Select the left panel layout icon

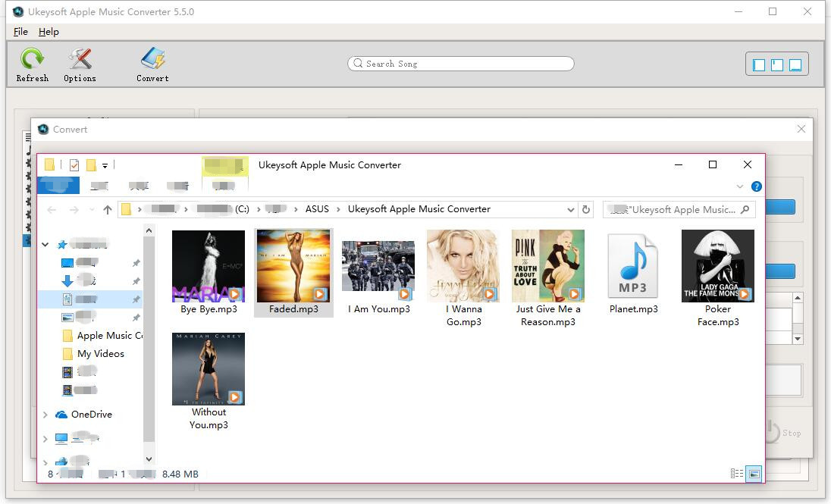pos(758,64)
